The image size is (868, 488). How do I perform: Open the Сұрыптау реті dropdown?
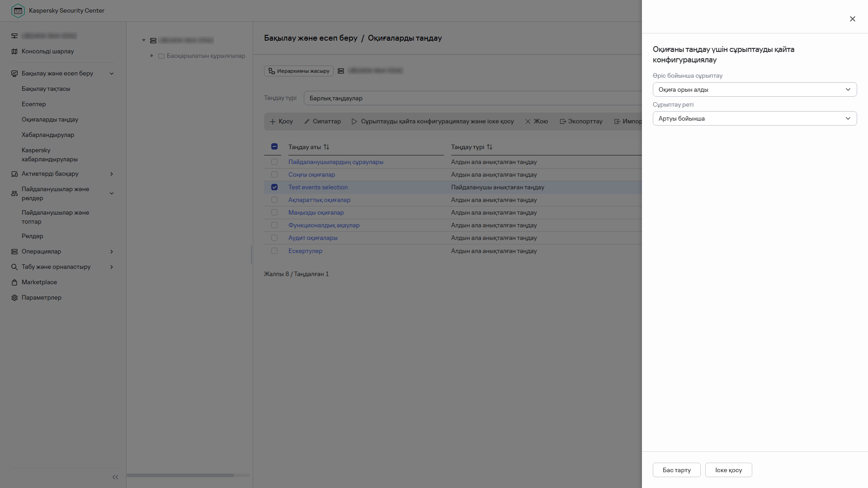(755, 118)
